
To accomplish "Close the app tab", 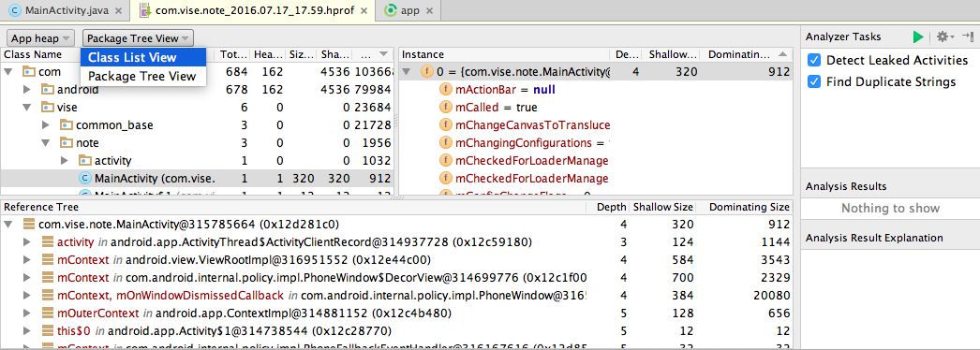I will 430,10.
